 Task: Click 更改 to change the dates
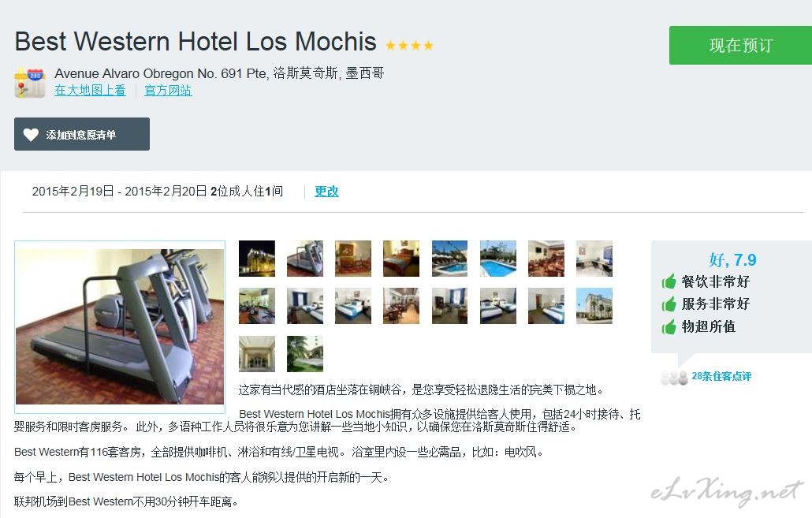[326, 191]
